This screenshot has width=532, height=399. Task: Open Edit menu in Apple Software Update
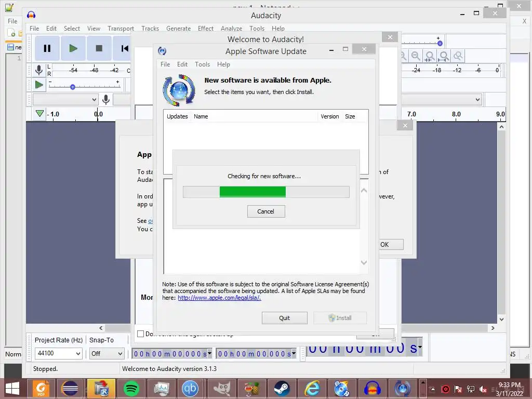coord(182,64)
